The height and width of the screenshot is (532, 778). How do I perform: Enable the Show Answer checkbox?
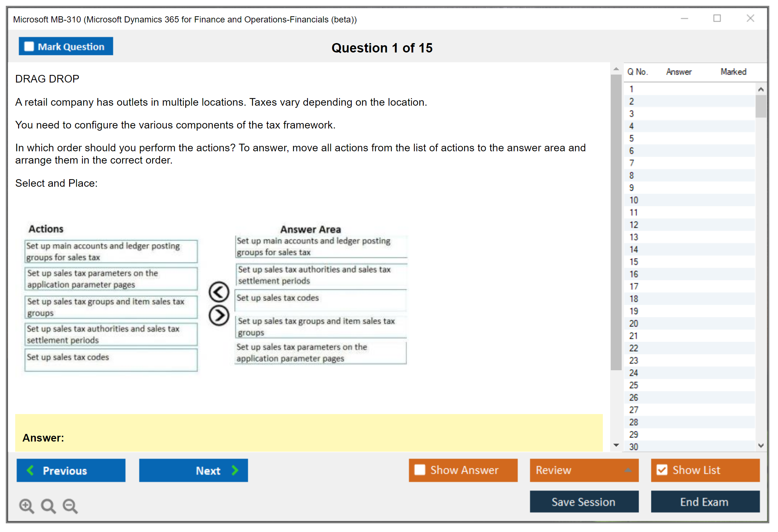pos(420,470)
